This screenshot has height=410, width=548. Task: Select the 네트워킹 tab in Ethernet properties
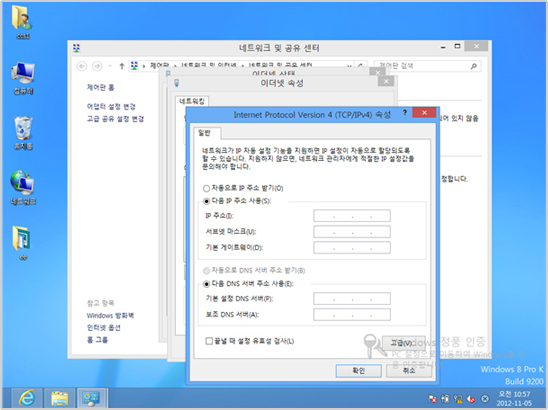point(192,101)
